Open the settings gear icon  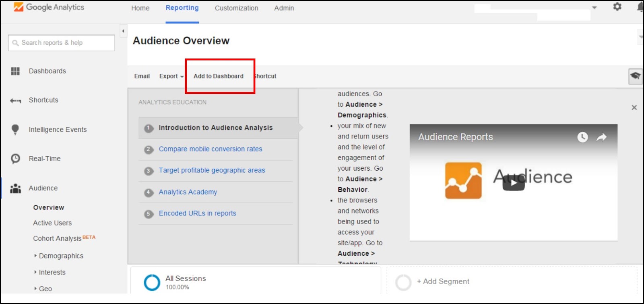[617, 7]
